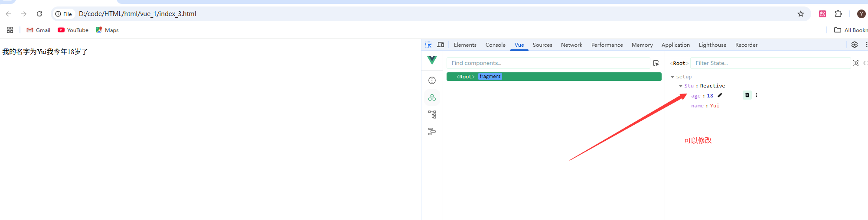Switch to the Application tab
The width and height of the screenshot is (868, 220).
[x=675, y=45]
